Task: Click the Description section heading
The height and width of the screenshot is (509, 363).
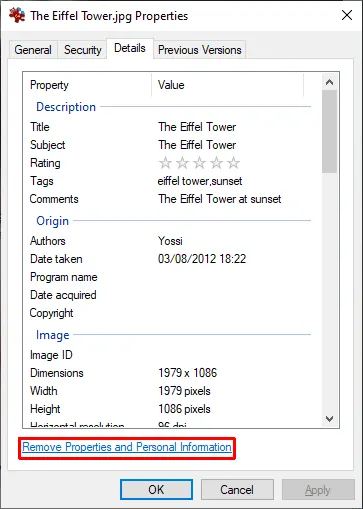Action: [x=66, y=107]
